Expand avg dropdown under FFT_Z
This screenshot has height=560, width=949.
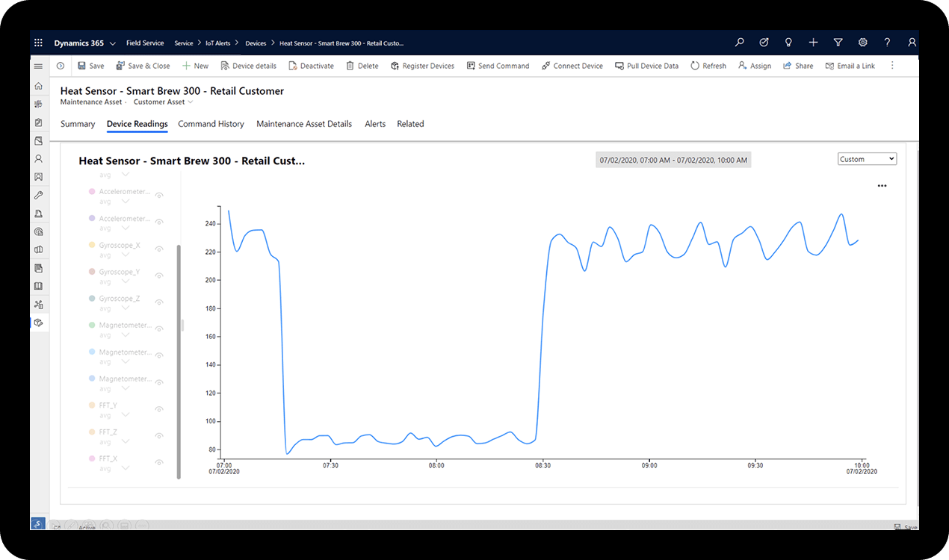click(125, 442)
